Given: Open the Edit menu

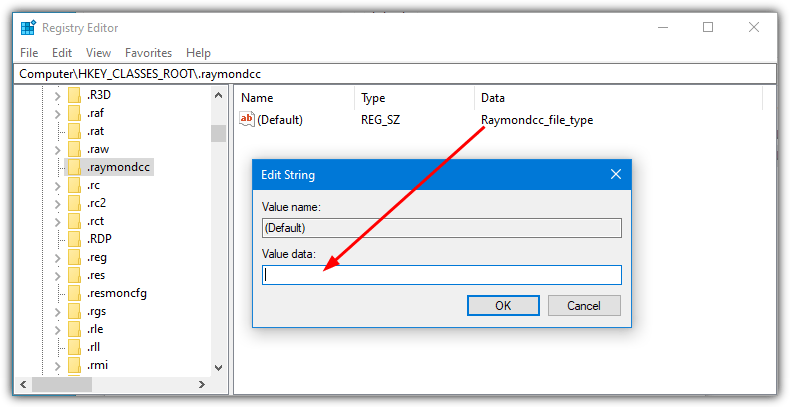Looking at the screenshot, I should click(x=62, y=52).
